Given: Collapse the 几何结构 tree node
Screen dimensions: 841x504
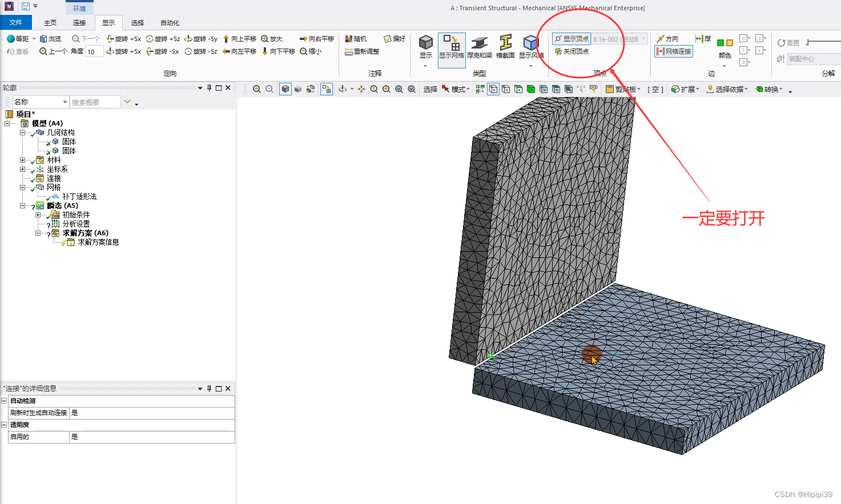Looking at the screenshot, I should coord(23,132).
